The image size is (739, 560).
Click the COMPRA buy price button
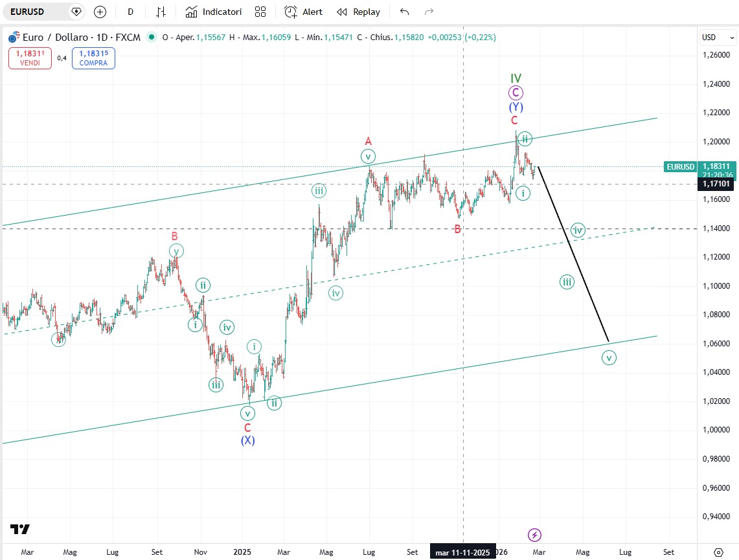pos(93,58)
